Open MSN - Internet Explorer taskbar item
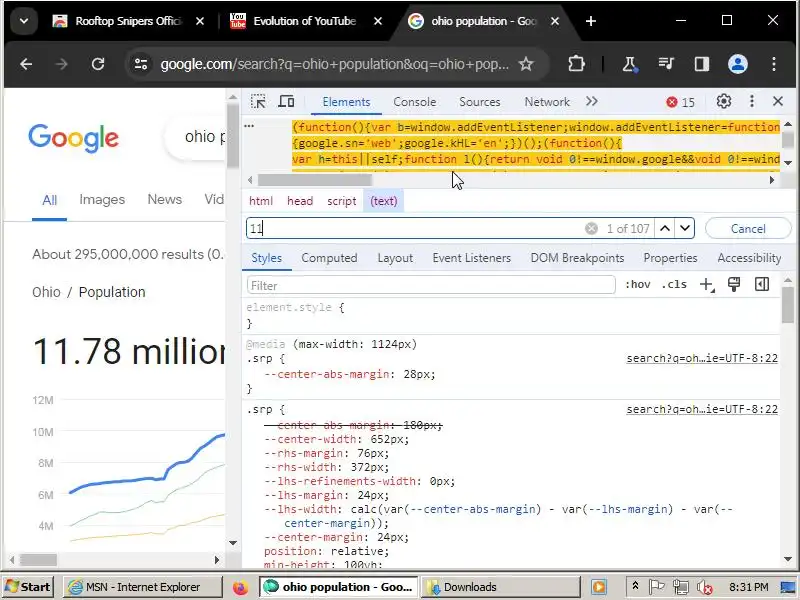This screenshot has height=600, width=800. click(x=142, y=587)
